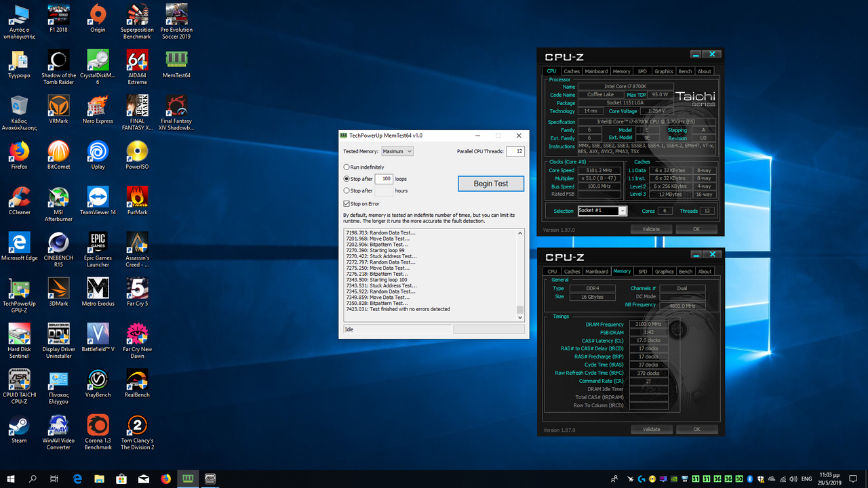Open Windows Start menu
This screenshot has height=488, width=868.
click(x=11, y=479)
